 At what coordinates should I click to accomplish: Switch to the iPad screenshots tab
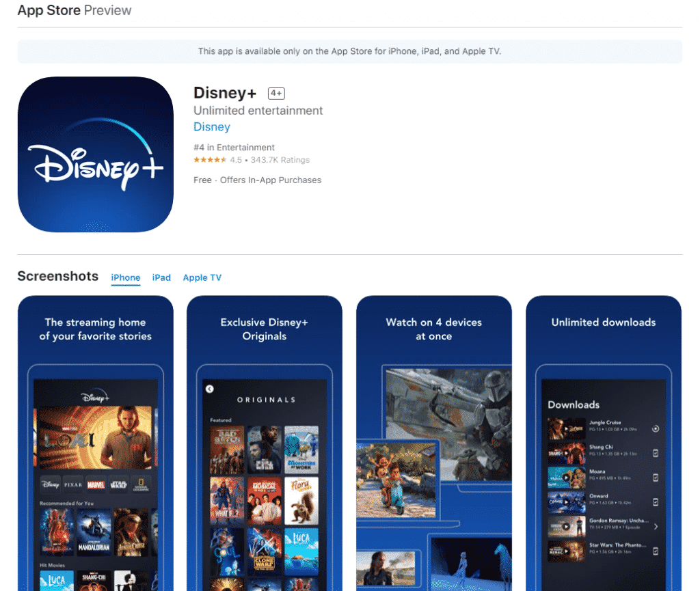click(x=161, y=277)
